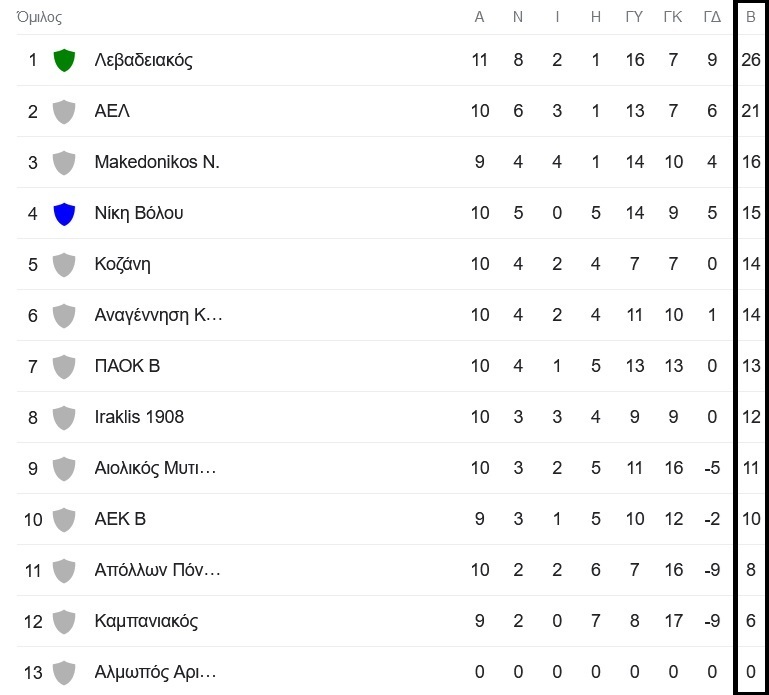Click the Iraklis 1908 shield icon

tap(64, 418)
